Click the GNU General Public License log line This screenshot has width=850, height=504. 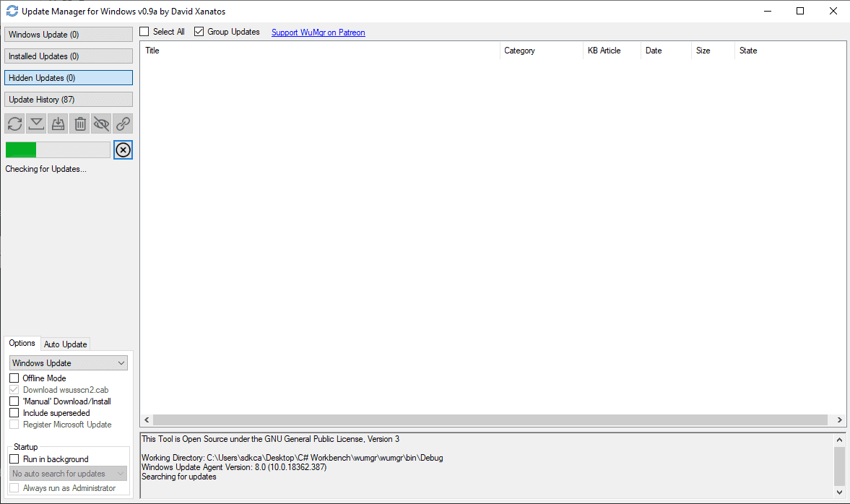click(271, 439)
